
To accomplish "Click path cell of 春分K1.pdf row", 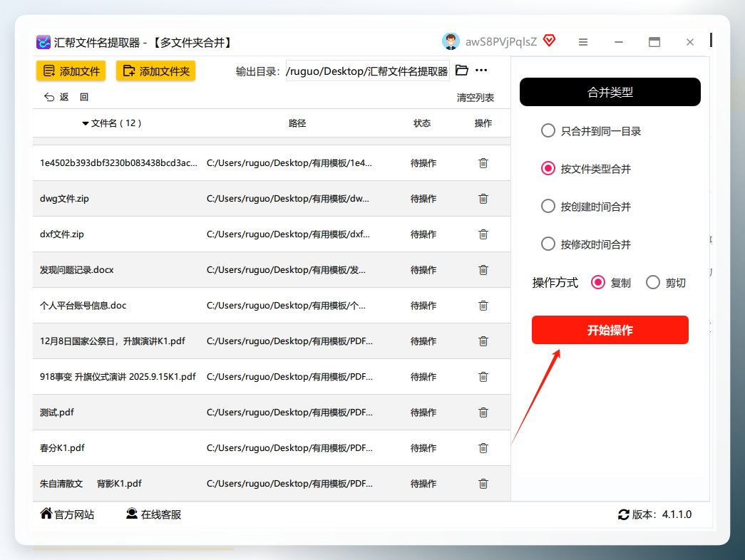I will 290,448.
